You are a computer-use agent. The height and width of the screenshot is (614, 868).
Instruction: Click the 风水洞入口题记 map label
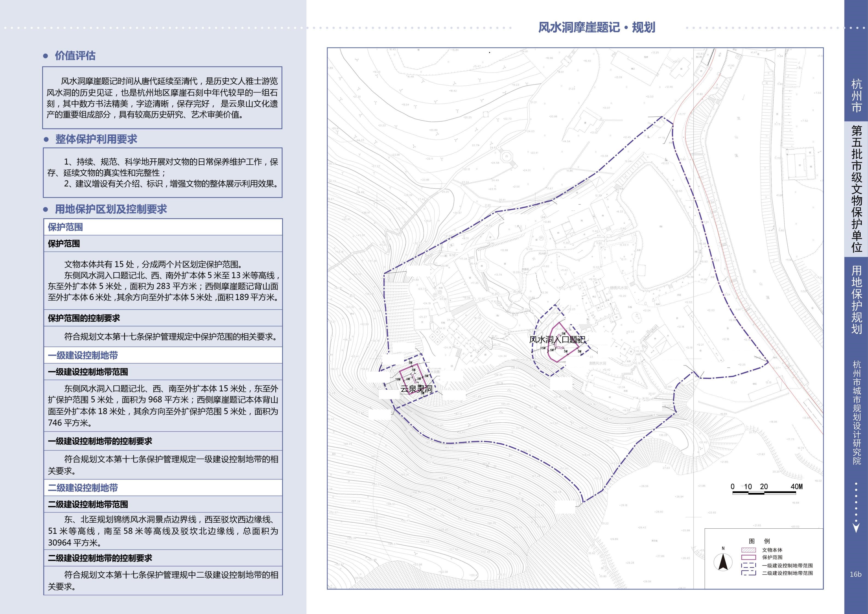click(557, 340)
